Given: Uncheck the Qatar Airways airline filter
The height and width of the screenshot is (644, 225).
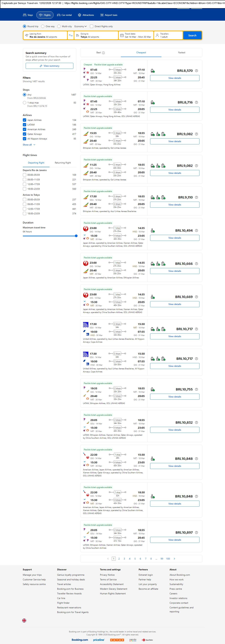Looking at the screenshot, I should tap(25, 134).
